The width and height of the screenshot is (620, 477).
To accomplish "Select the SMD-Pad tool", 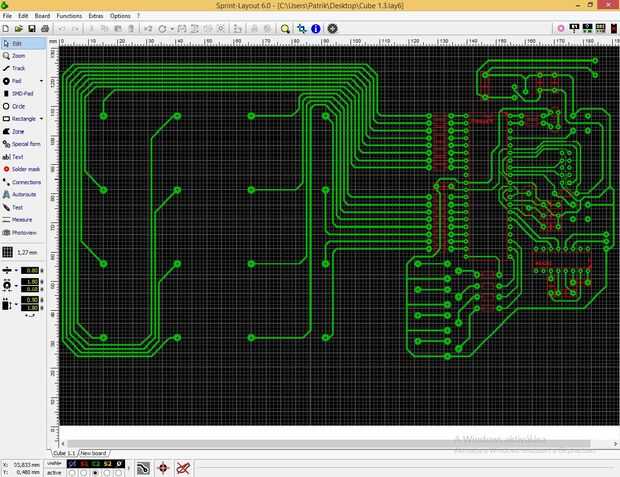I will tap(23, 93).
